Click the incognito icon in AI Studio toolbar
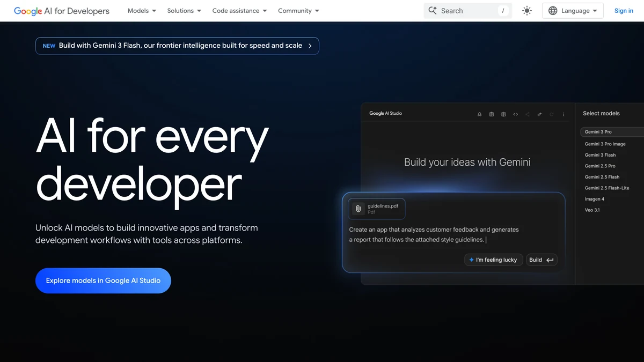Viewport: 644px width, 362px height. 479,114
